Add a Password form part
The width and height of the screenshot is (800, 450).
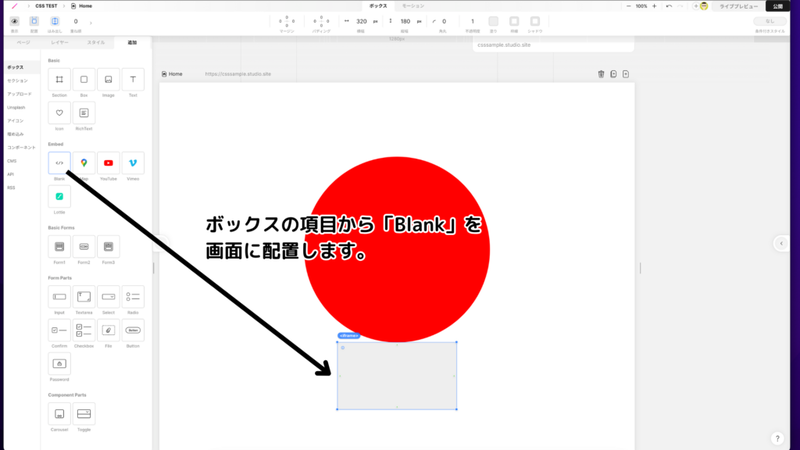pos(59,364)
